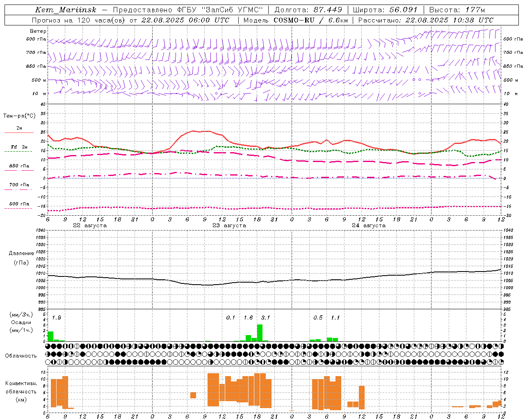This screenshot has width=525, height=420.
Task: Click the 23 августа date label
Action: (x=229, y=226)
